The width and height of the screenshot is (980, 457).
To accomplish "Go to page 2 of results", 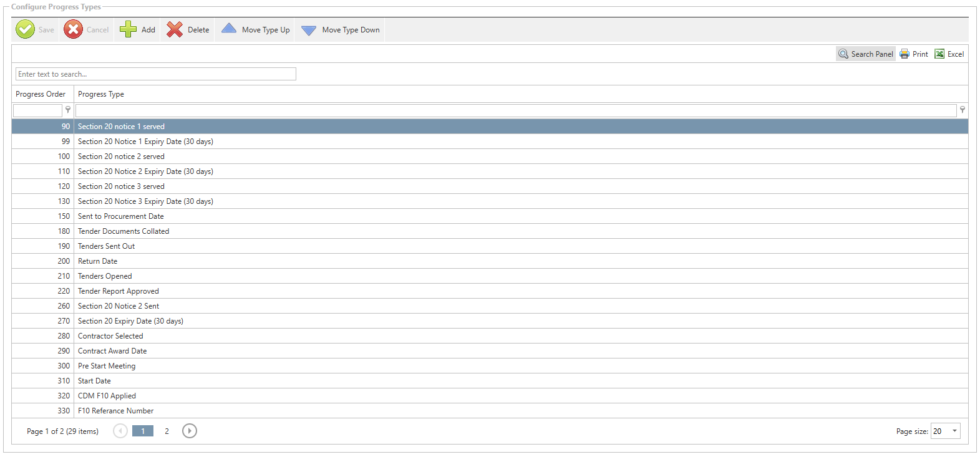I will point(167,431).
